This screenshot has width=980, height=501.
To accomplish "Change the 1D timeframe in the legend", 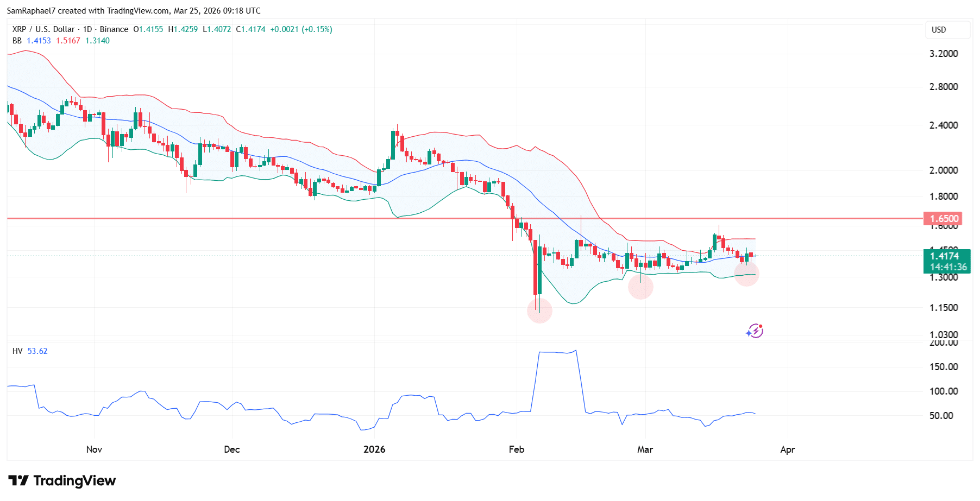I will click(x=87, y=29).
